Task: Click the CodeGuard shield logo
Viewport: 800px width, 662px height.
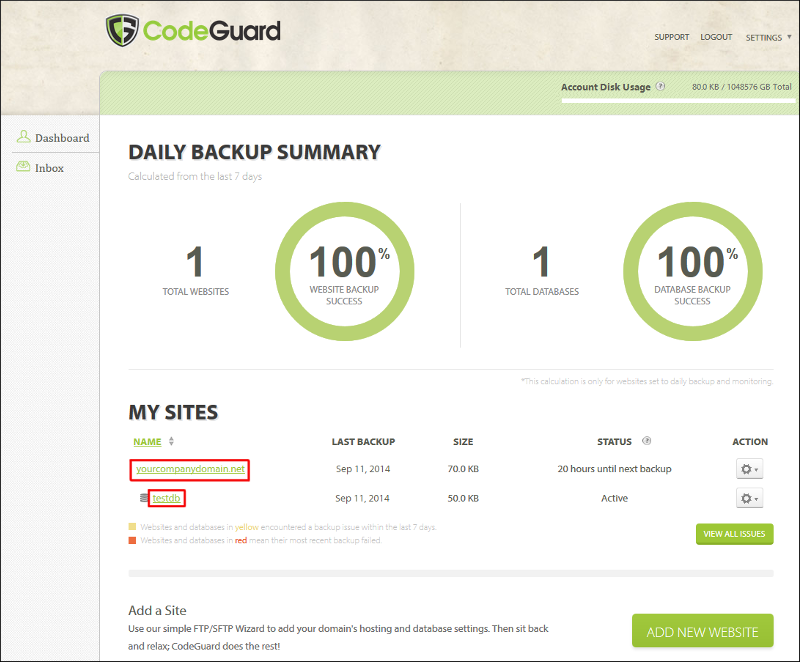Action: click(x=122, y=30)
